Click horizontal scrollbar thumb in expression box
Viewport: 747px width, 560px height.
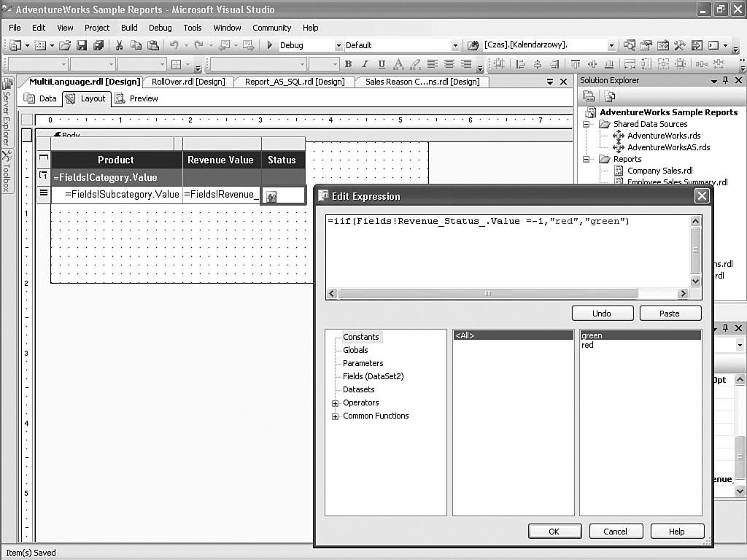(x=488, y=293)
